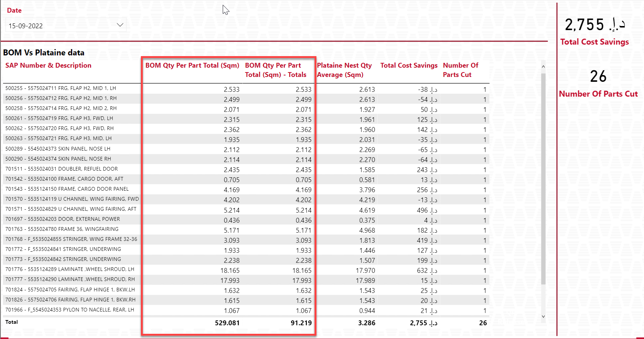Click the Total row 529.081 value
The image size is (644, 339).
click(227, 323)
